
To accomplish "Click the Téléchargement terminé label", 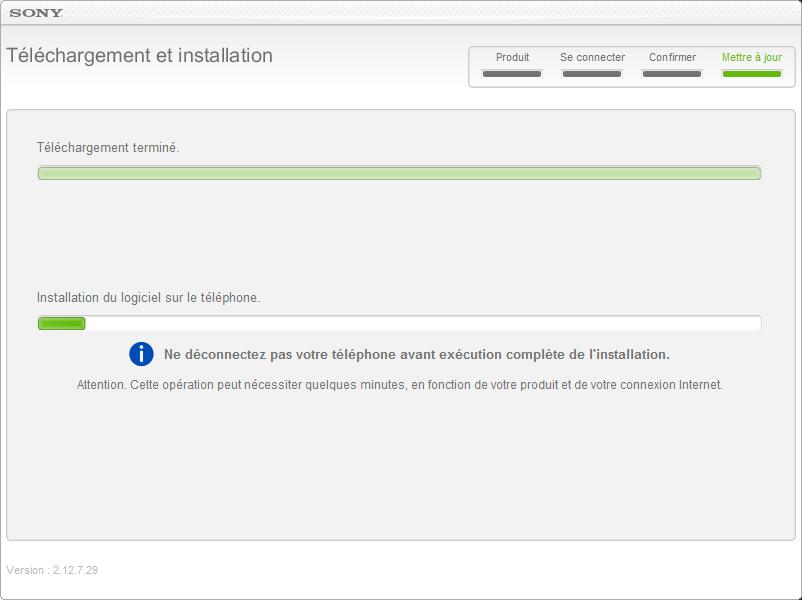I will [x=108, y=147].
